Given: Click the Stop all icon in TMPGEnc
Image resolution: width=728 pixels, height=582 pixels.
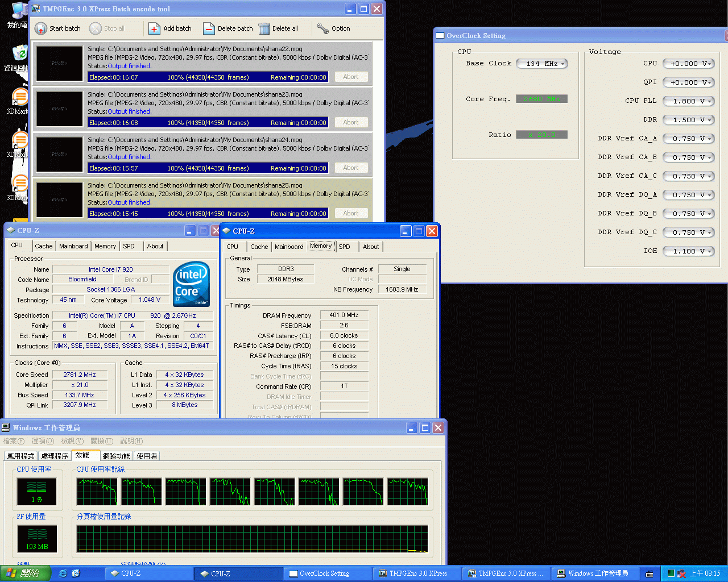Looking at the screenshot, I should coord(96,28).
